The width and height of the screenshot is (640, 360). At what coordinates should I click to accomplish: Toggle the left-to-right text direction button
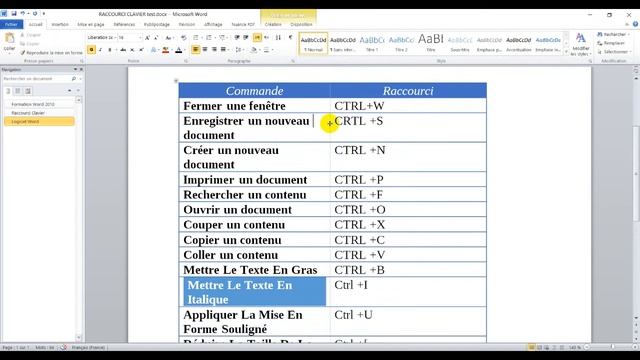point(257,38)
